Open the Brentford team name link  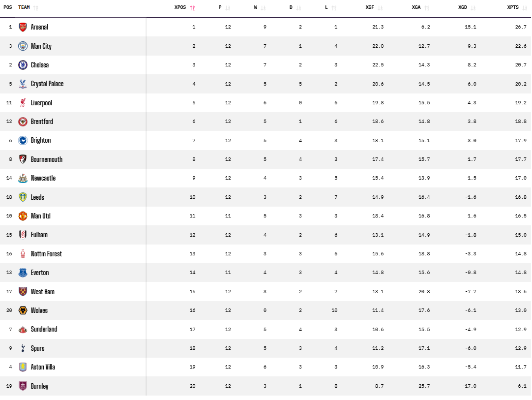(x=42, y=122)
